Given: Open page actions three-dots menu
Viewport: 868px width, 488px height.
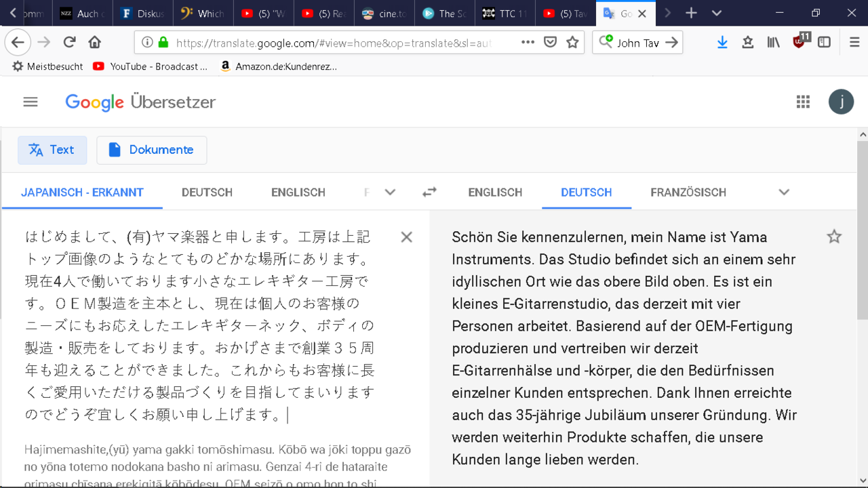Looking at the screenshot, I should click(528, 42).
